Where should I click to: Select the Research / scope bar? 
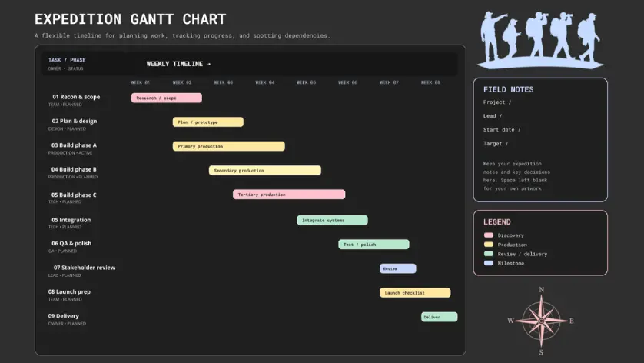166,98
